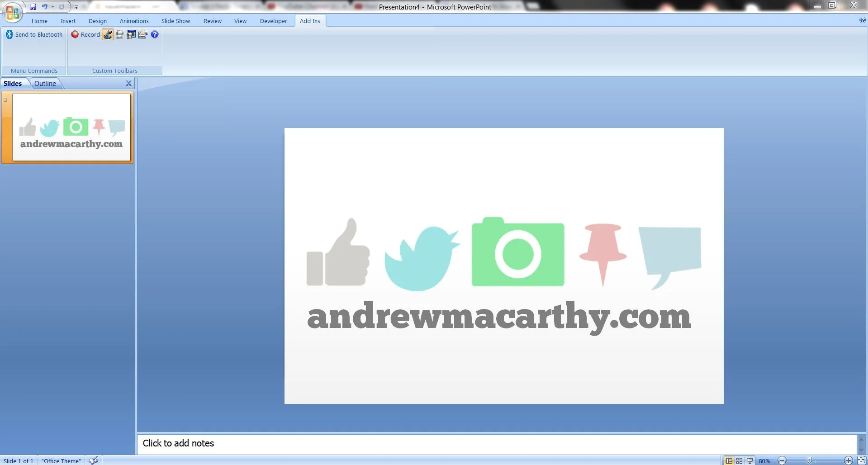868x465 pixels.
Task: Toggle the highlighted microphone recording icon
Action: click(x=108, y=34)
